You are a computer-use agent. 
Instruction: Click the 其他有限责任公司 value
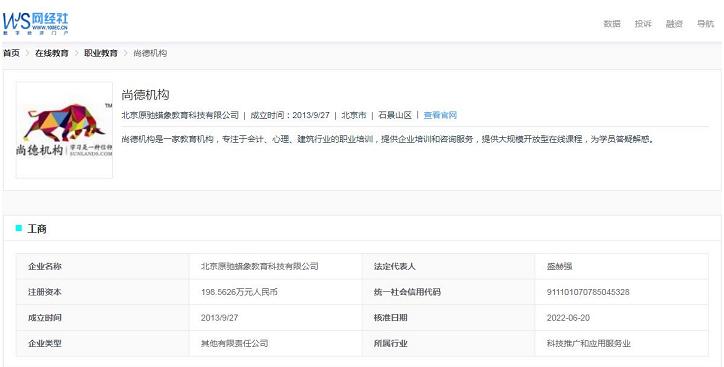[235, 343]
